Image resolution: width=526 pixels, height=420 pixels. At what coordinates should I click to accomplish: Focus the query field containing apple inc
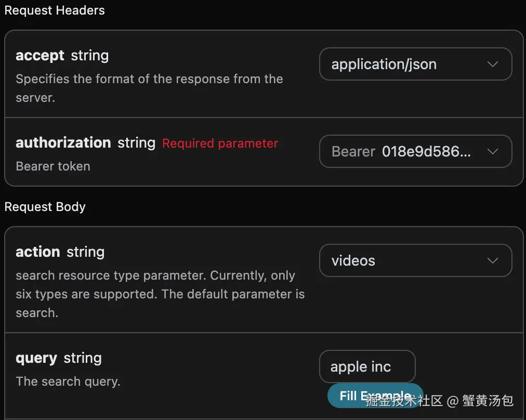pos(367,367)
